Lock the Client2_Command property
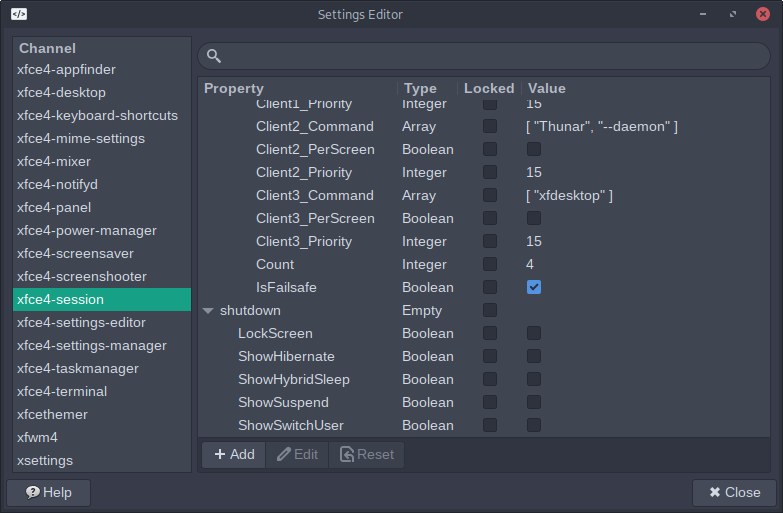This screenshot has height=513, width=783. tap(490, 127)
